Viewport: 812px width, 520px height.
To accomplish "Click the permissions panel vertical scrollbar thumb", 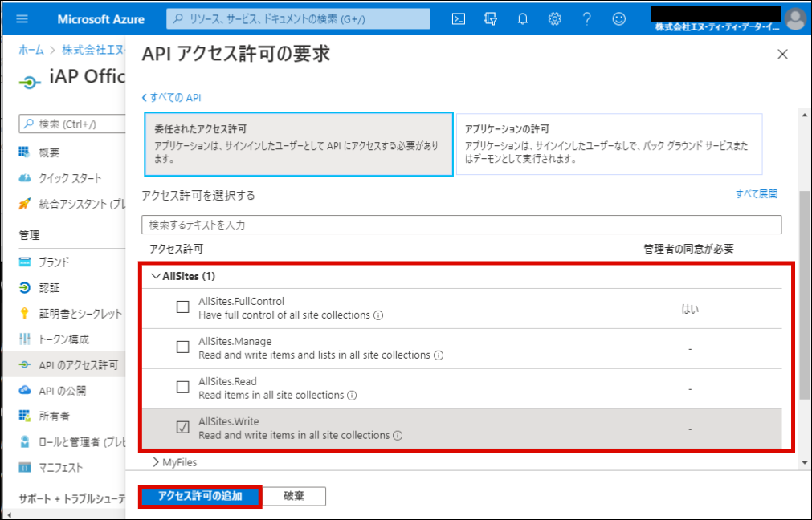I will click(x=804, y=295).
